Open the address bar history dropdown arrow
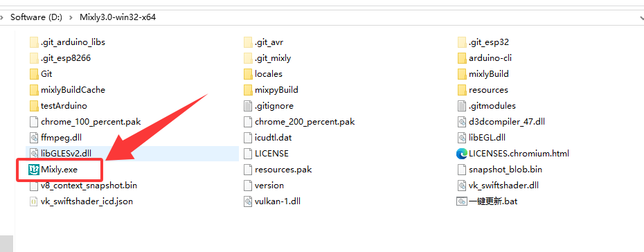 [x=641, y=17]
